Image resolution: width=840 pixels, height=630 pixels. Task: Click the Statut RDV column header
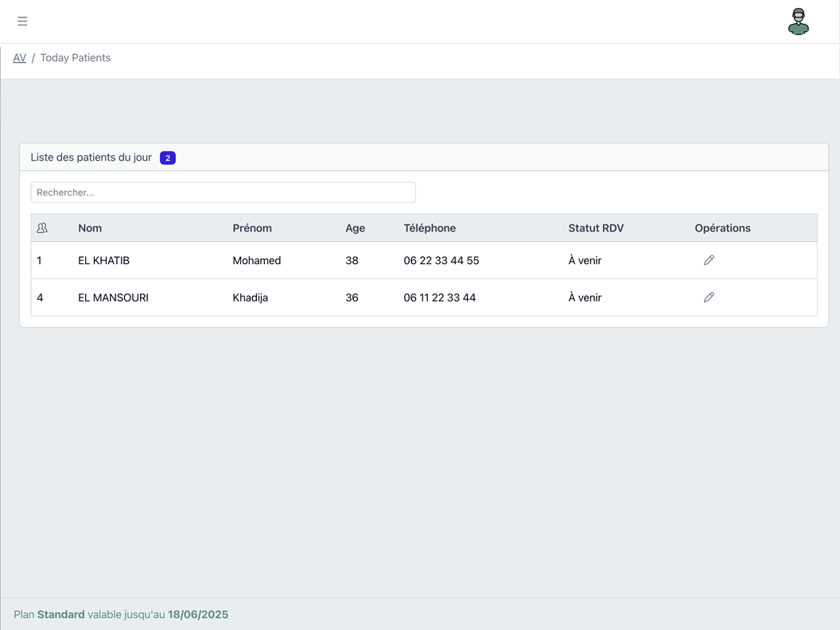(x=596, y=228)
